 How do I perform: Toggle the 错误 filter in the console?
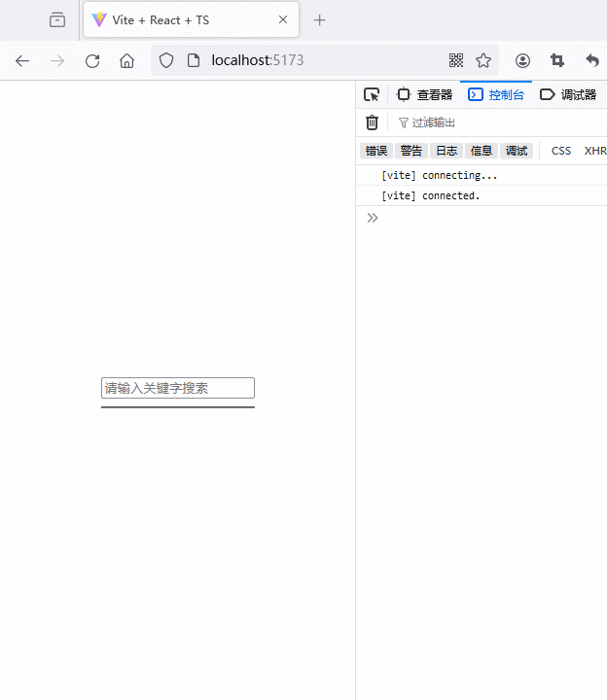pos(375,151)
